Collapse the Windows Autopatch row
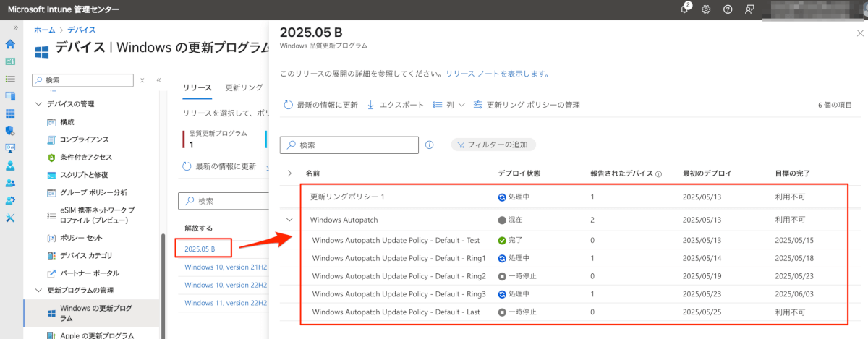Image resolution: width=868 pixels, height=339 pixels. tap(290, 220)
